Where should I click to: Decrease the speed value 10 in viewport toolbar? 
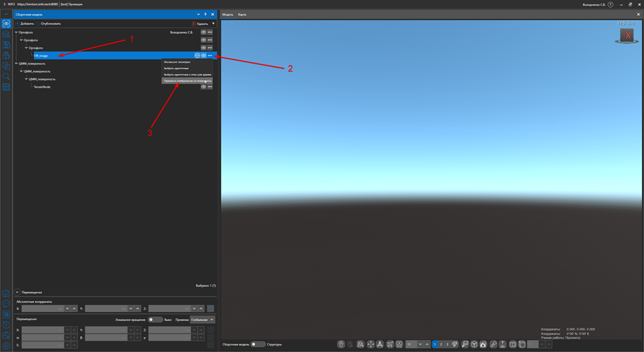coord(420,344)
